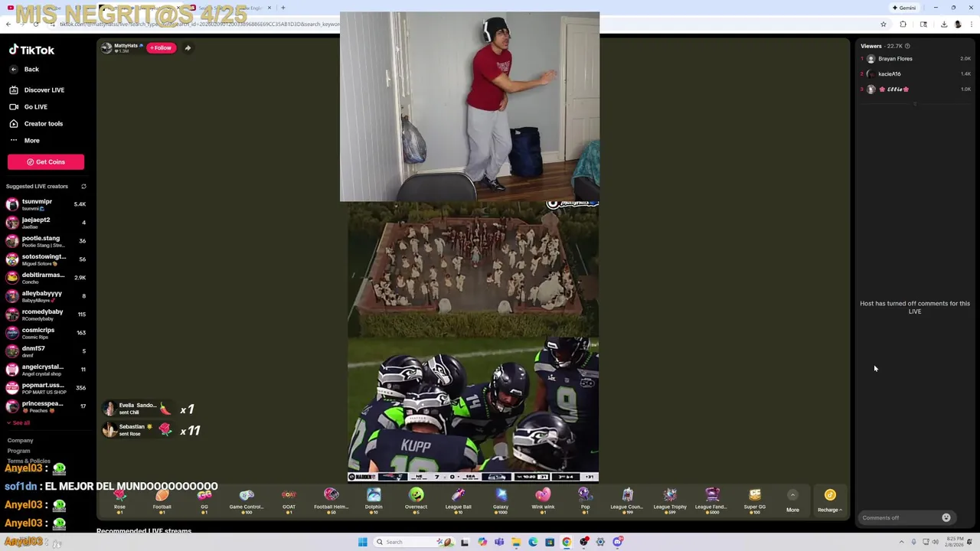Open the MattyHats profile avatar
Image resolution: width=980 pixels, height=551 pixels.
tap(106, 48)
